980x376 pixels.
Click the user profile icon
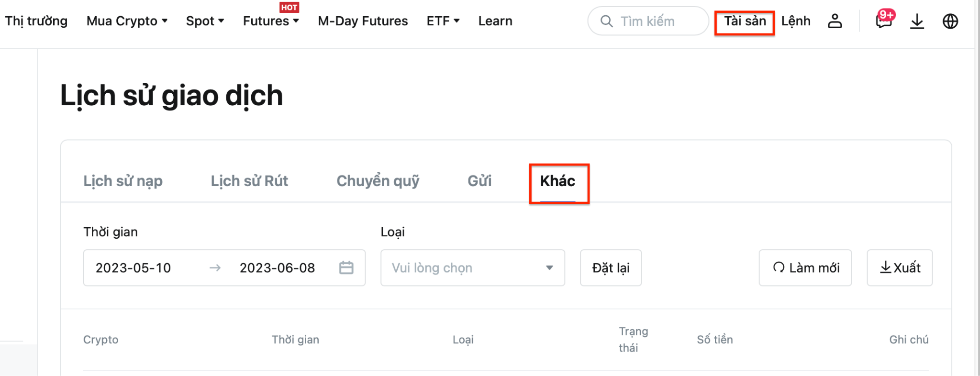[x=835, y=21]
